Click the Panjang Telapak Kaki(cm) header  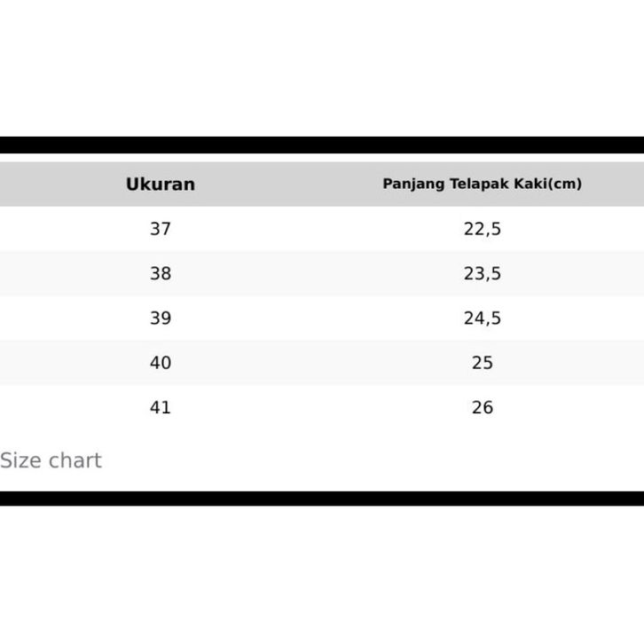click(x=482, y=185)
